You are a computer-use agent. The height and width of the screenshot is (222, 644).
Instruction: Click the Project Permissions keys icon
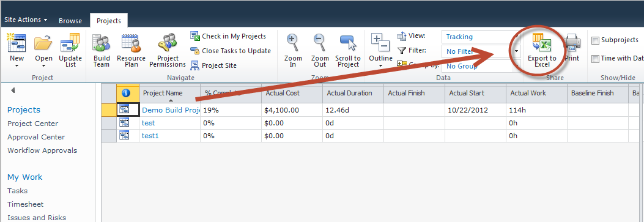coord(168,43)
